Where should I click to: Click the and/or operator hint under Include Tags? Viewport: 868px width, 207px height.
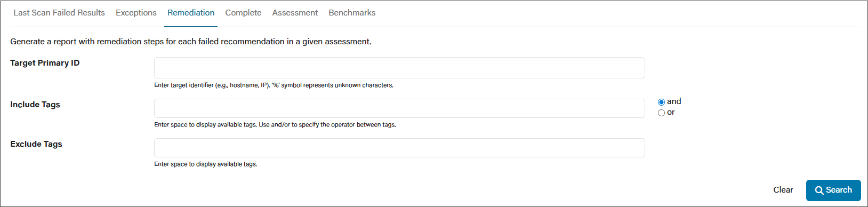[x=275, y=125]
